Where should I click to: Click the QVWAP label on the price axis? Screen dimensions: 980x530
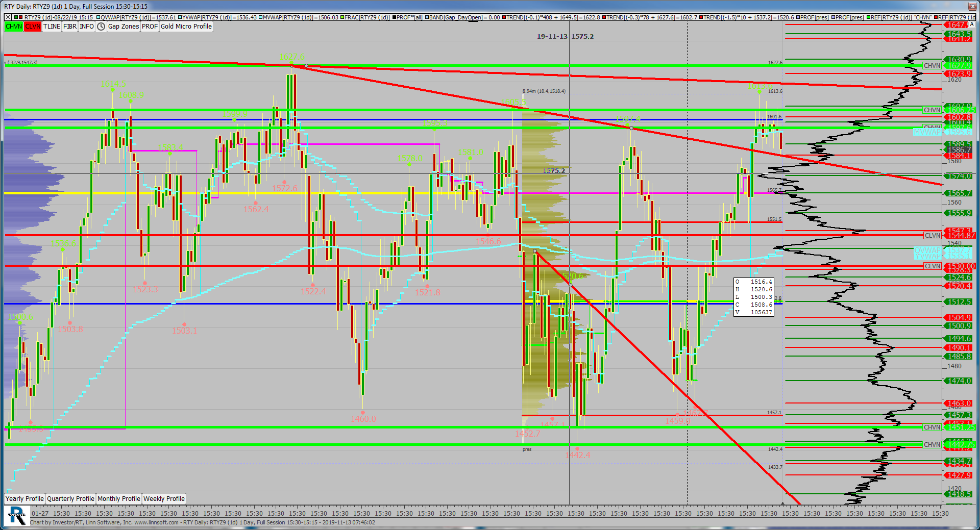tap(927, 250)
